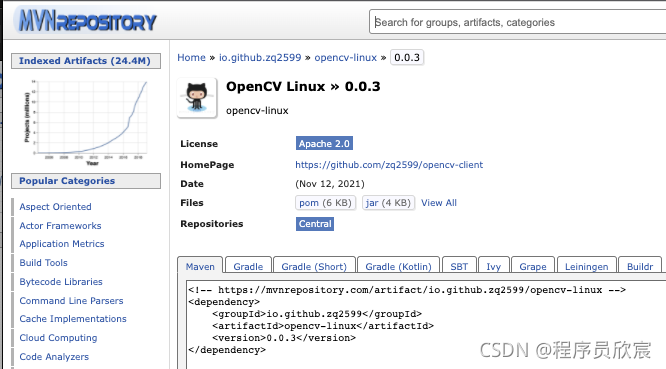Open the Ivy tab
Image resolution: width=666 pixels, height=369 pixels.
(494, 266)
